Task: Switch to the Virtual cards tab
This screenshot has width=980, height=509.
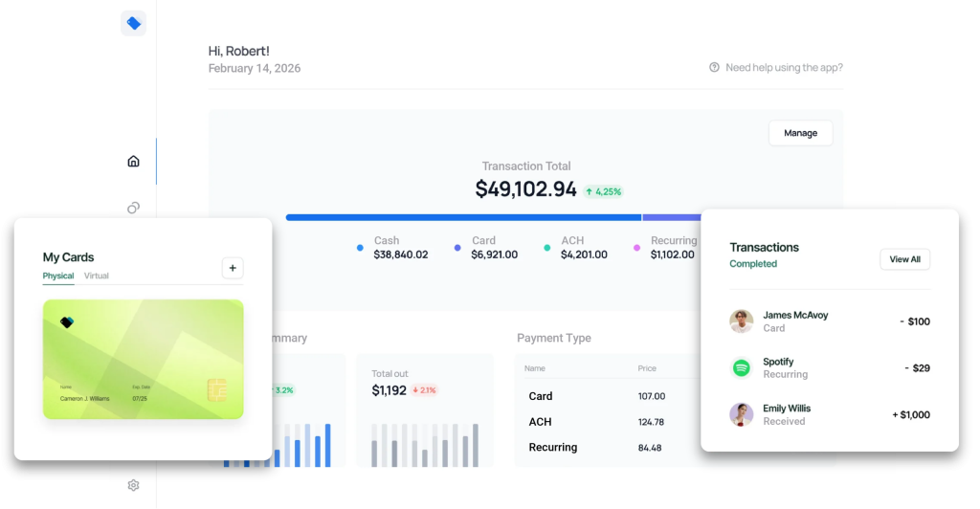Action: click(97, 276)
